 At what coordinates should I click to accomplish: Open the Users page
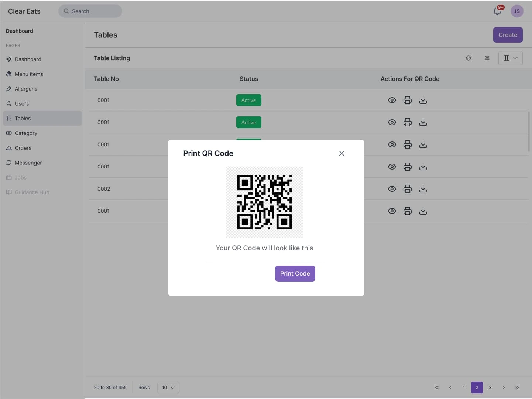tap(42, 103)
